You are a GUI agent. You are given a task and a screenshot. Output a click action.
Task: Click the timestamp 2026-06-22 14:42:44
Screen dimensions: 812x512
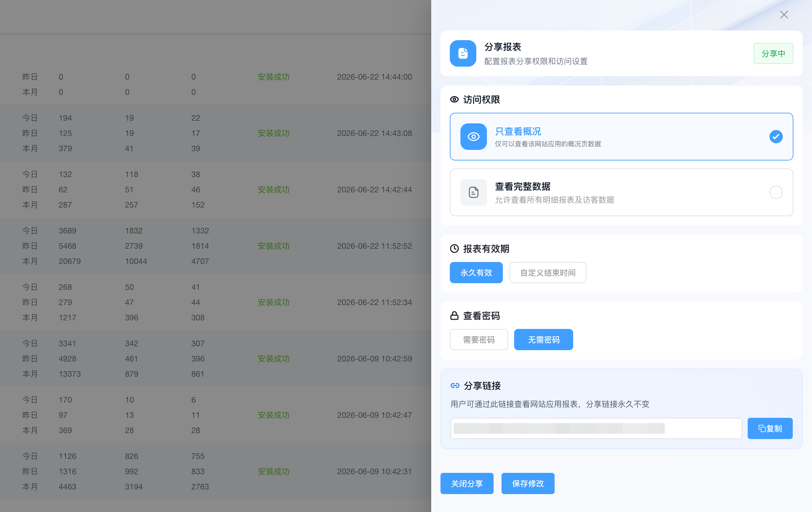374,189
